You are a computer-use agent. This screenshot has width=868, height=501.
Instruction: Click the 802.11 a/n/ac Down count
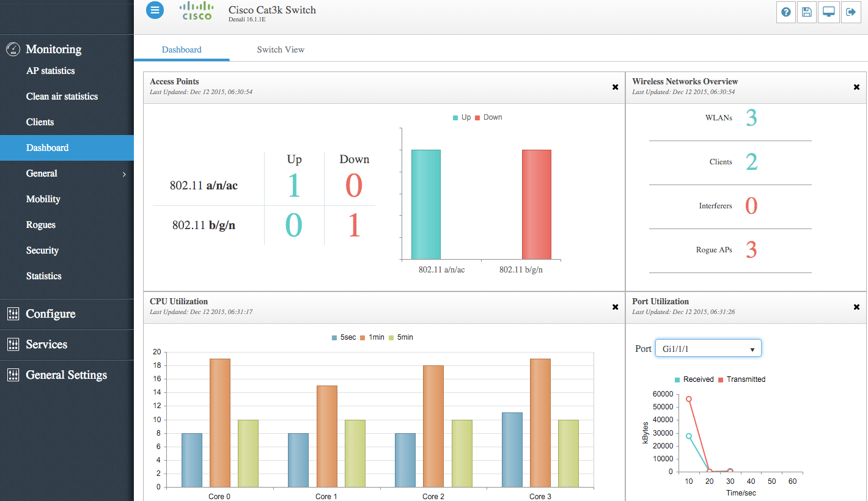354,186
